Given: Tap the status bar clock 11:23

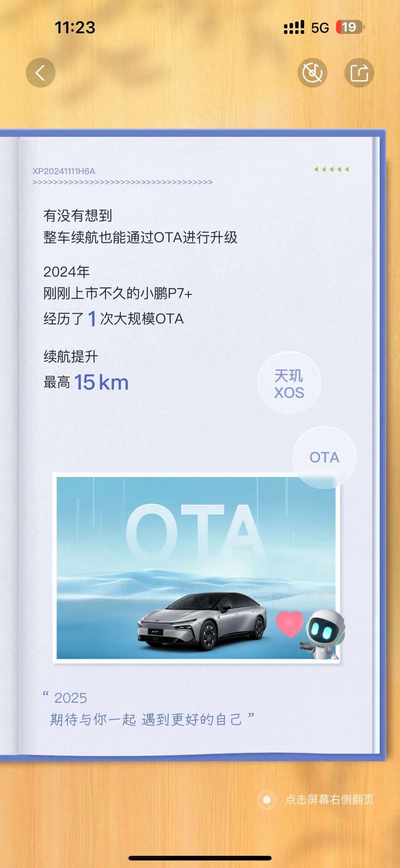Looking at the screenshot, I should point(75,27).
